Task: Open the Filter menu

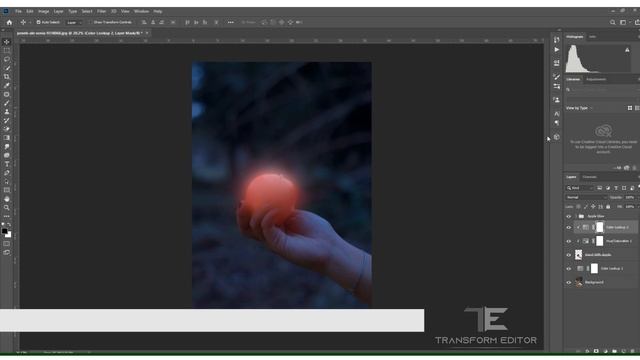Action: [102, 11]
